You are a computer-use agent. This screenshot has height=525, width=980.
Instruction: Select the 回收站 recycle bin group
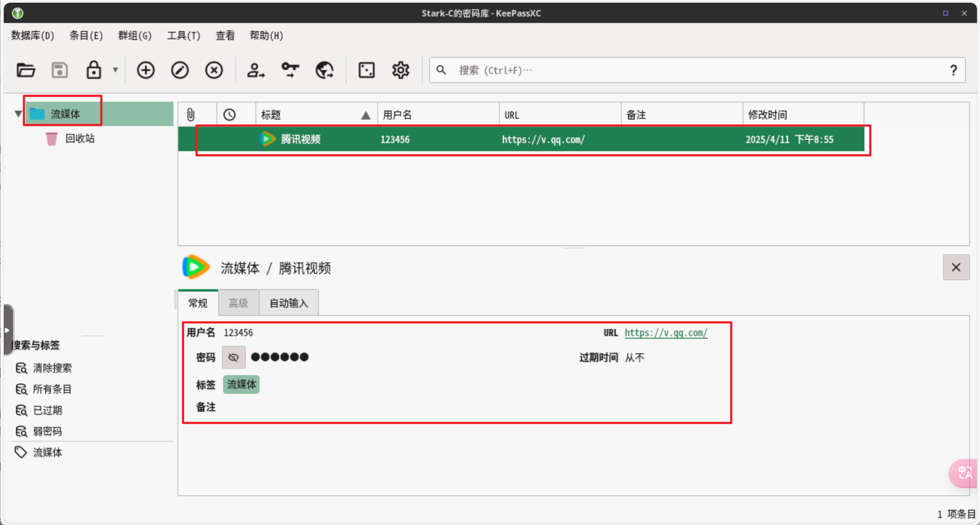70,139
